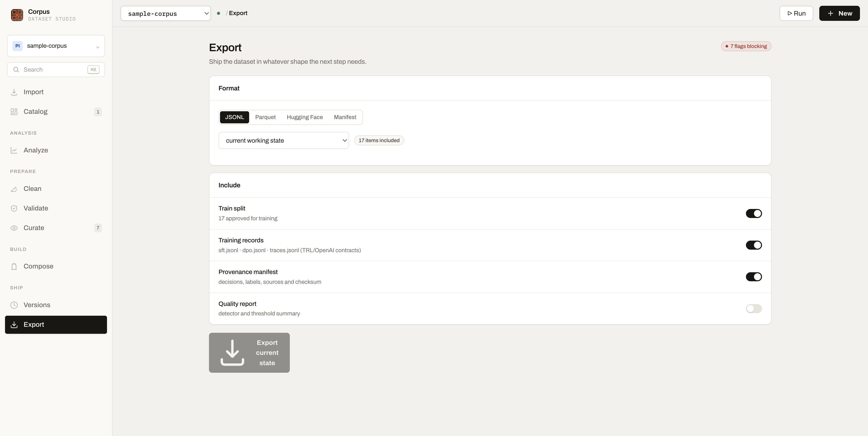
Task: Click the Corpus app logo icon
Action: point(17,15)
